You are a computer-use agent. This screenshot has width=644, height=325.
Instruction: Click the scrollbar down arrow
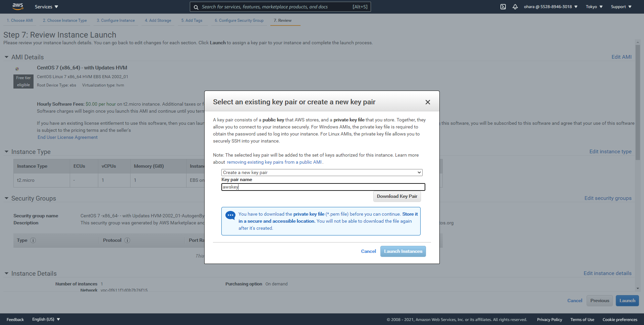638,288
